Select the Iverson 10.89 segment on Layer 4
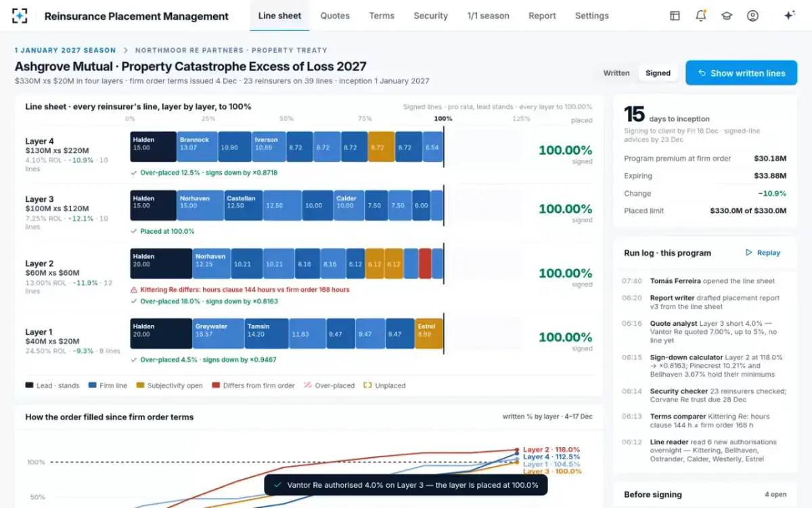This screenshot has width=812, height=508. (x=268, y=146)
